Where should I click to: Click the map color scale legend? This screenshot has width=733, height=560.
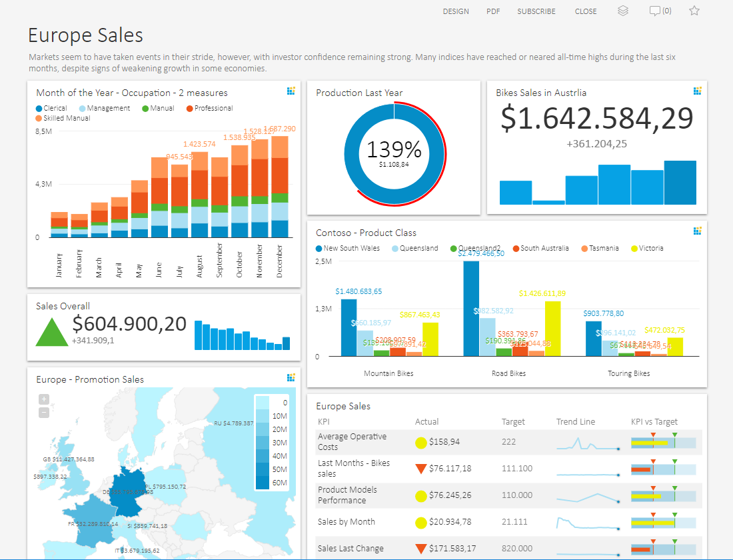coord(272,442)
